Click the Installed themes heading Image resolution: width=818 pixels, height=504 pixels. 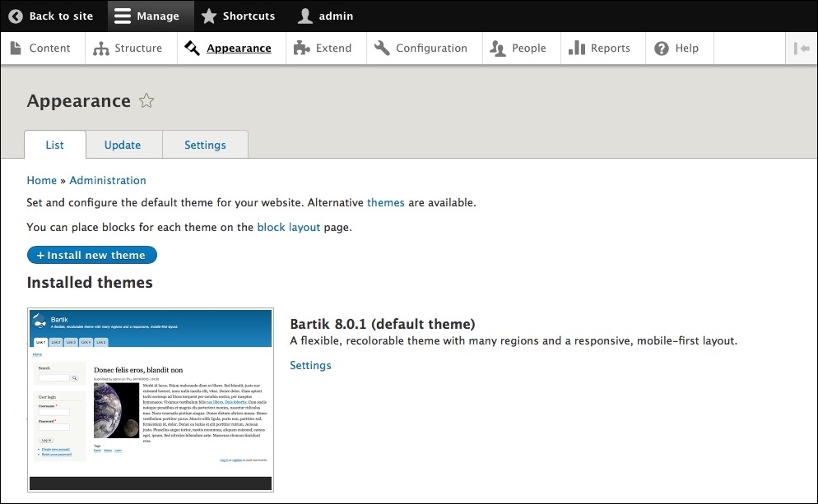pos(90,283)
